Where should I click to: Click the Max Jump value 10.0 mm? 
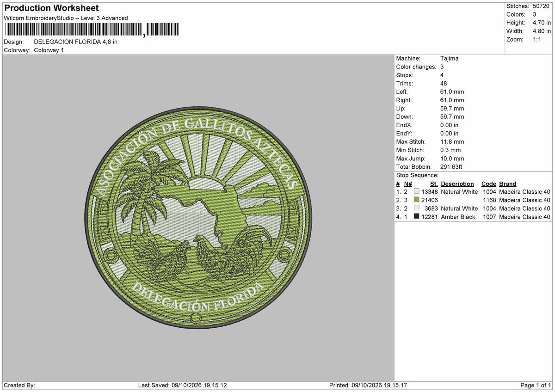pyautogui.click(x=452, y=158)
